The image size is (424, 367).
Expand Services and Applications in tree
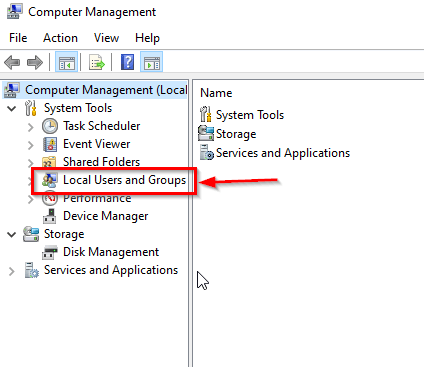pos(12,271)
